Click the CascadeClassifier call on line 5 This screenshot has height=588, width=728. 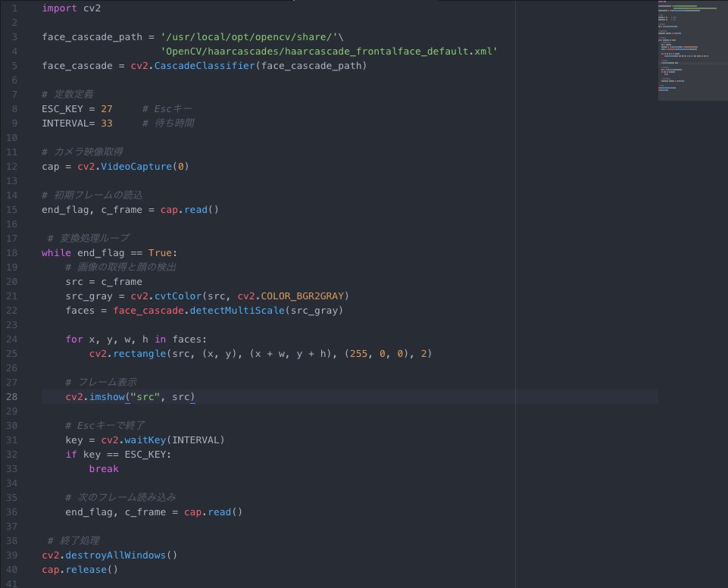tap(205, 66)
